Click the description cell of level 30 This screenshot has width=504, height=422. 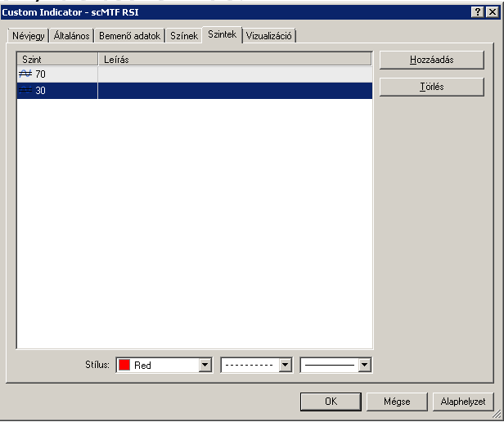click(x=235, y=91)
